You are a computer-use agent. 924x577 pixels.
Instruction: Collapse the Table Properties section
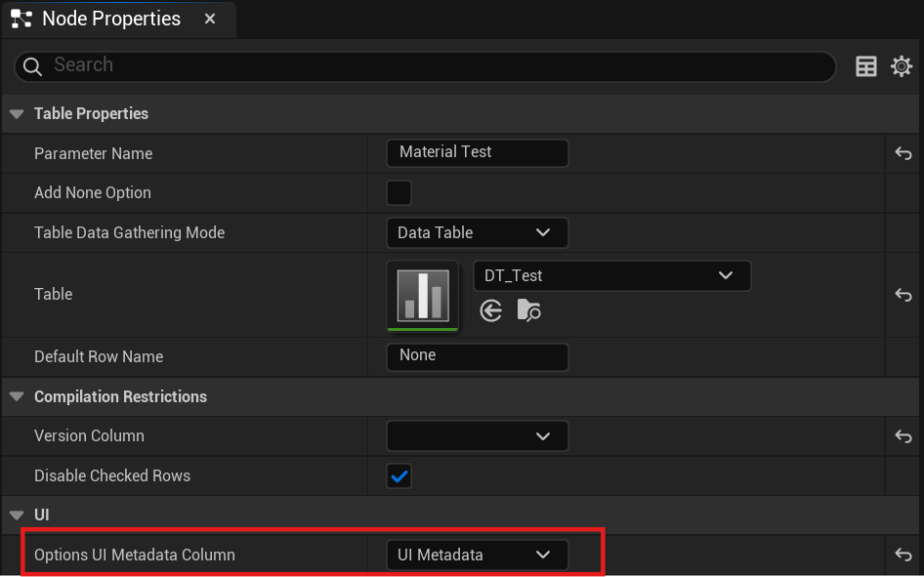[x=17, y=114]
